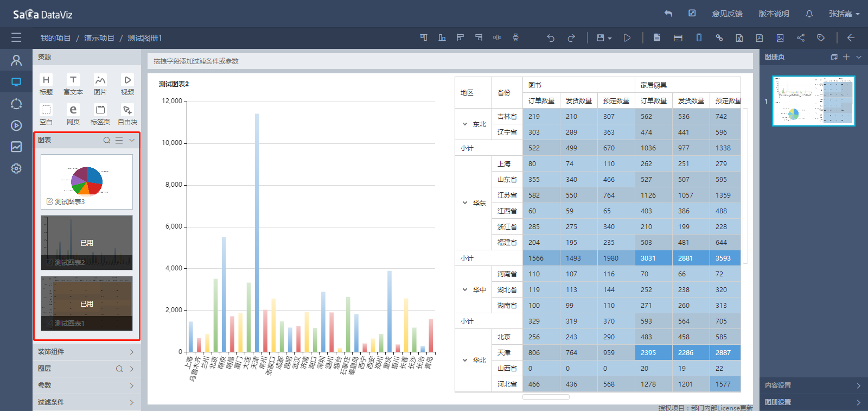Click the save disk icon

point(601,38)
